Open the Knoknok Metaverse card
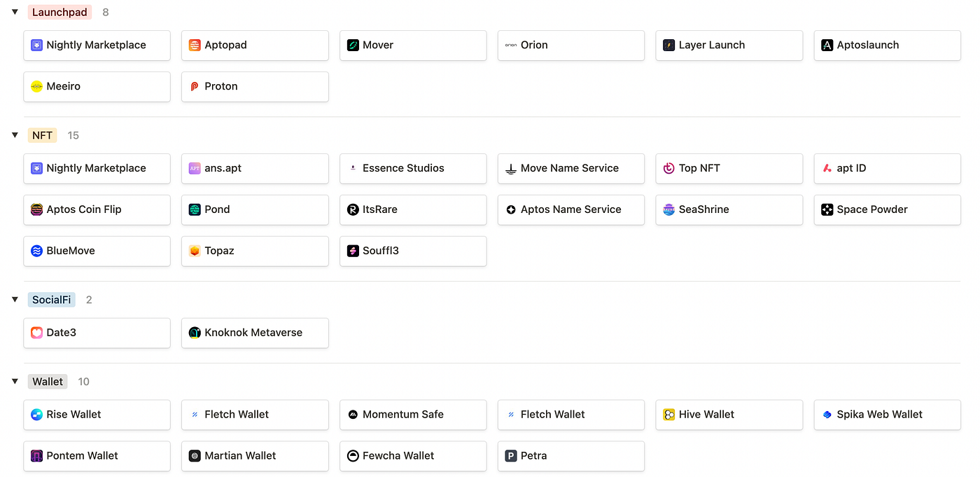This screenshot has height=477, width=980. coord(255,333)
